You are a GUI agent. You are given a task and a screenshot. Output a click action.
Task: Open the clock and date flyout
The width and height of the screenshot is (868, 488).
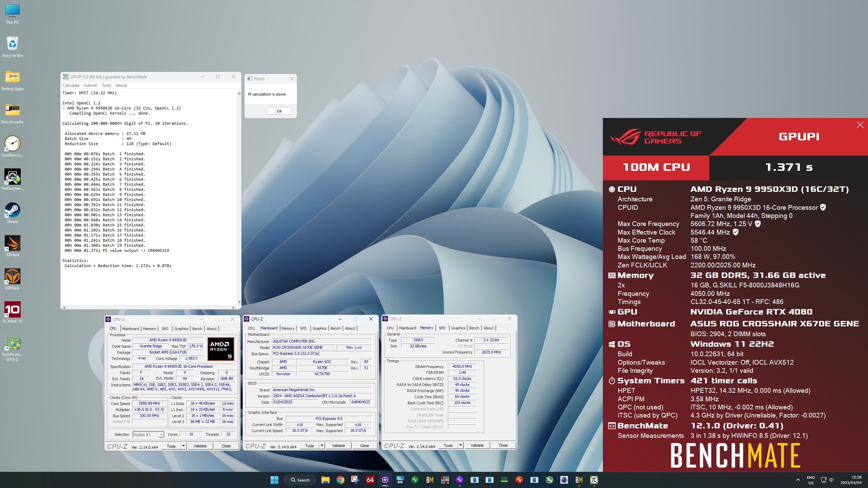pyautogui.click(x=851, y=480)
